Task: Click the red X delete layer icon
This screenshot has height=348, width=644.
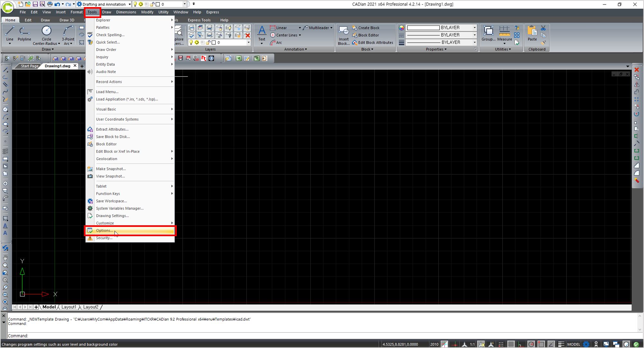Action: [x=247, y=35]
